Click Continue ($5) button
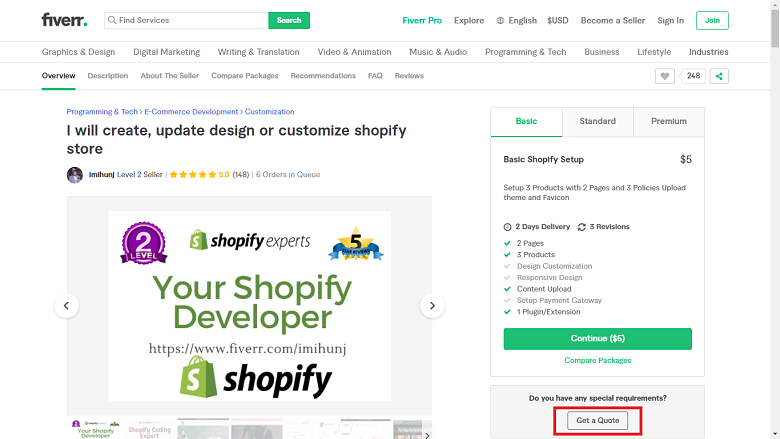This screenshot has width=780, height=439. pos(597,339)
